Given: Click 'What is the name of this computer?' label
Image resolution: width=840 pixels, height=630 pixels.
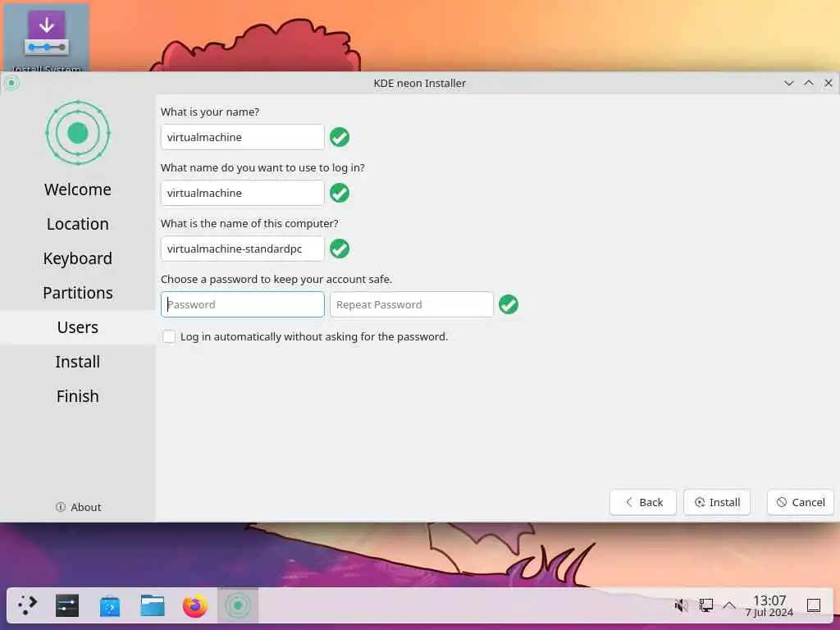Looking at the screenshot, I should tap(249, 223).
